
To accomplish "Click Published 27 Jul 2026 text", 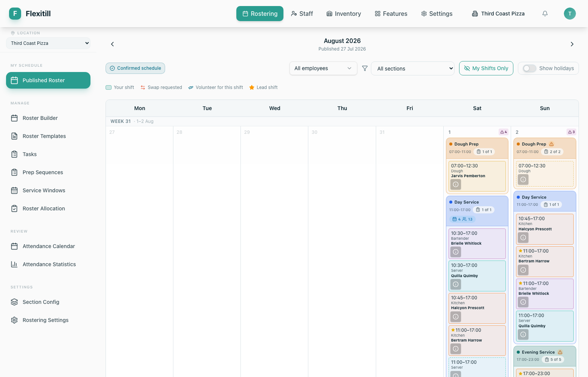I will pos(342,49).
